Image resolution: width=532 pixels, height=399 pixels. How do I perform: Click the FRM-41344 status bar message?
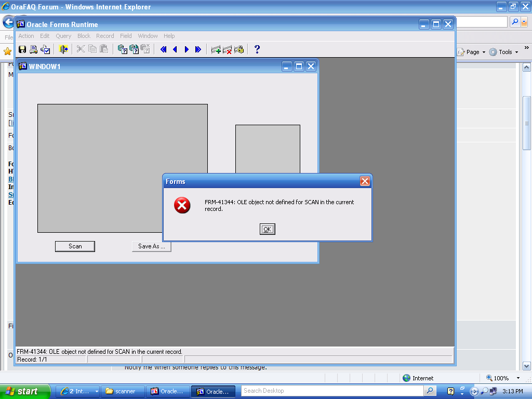click(99, 352)
